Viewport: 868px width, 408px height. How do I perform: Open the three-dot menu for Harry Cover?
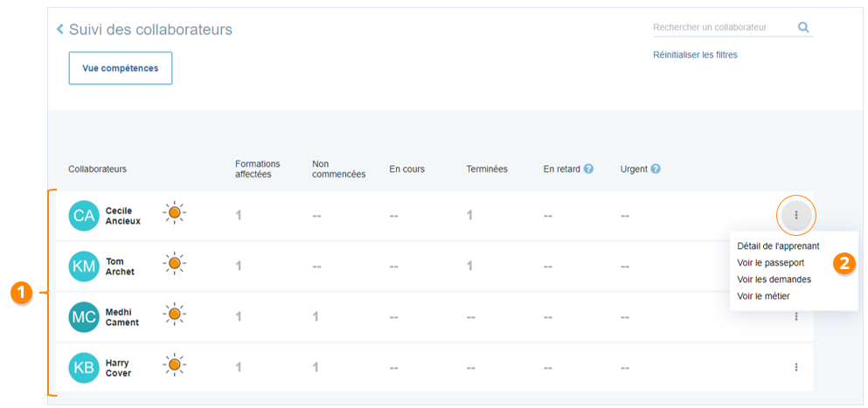coord(795,367)
